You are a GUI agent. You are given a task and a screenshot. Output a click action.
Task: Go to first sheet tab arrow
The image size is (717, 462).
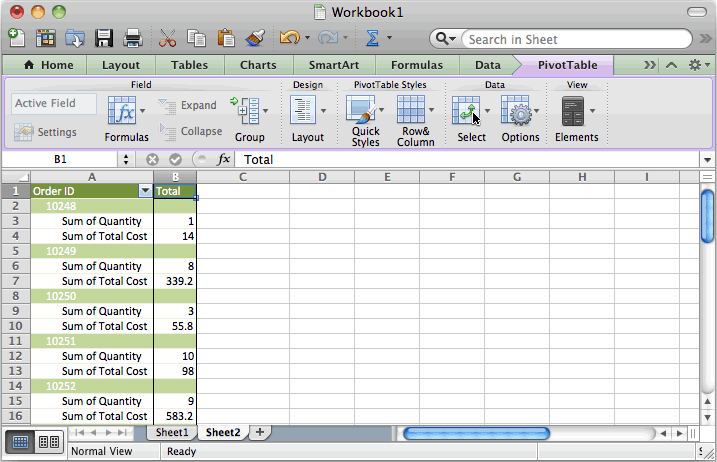click(x=79, y=432)
